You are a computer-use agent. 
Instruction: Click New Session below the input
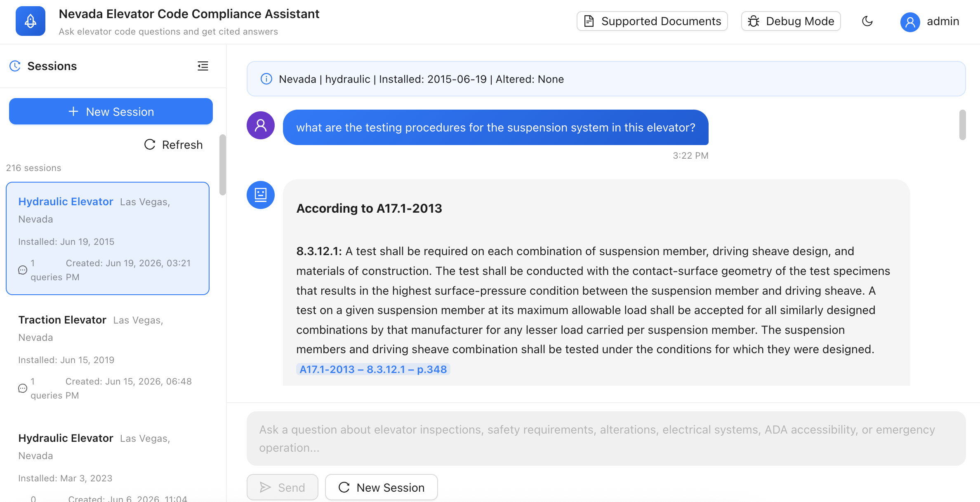[x=382, y=487]
